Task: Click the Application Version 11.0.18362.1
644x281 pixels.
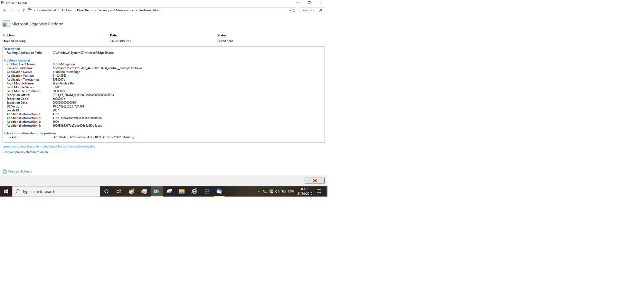Action: point(61,76)
